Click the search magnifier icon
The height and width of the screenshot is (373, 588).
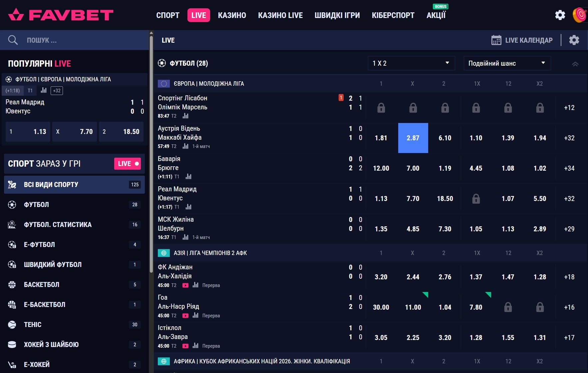pyautogui.click(x=13, y=40)
